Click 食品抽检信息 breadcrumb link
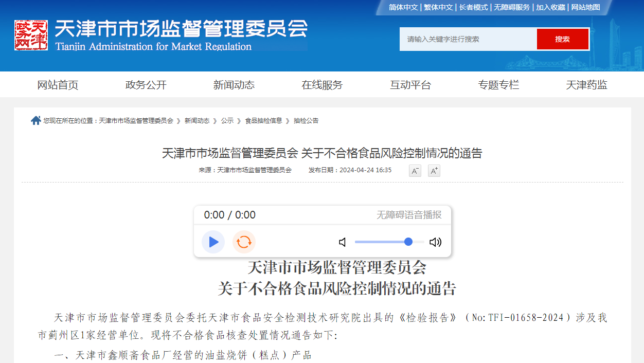 coord(263,121)
